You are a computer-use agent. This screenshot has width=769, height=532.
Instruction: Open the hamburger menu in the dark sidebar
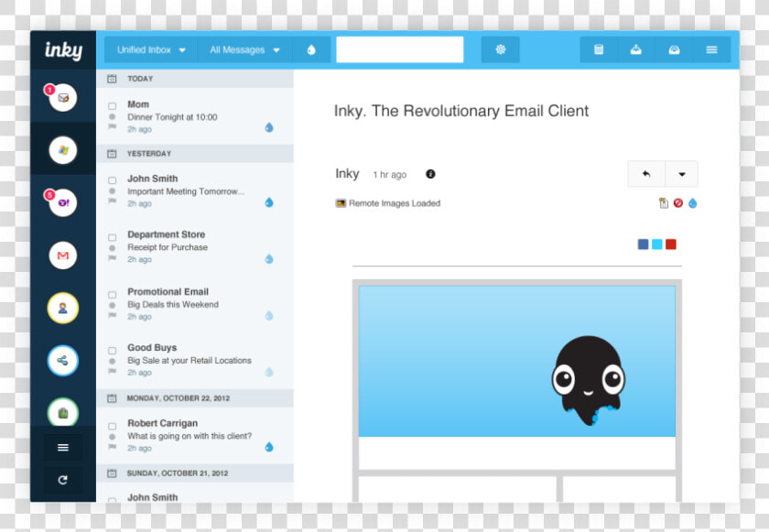point(63,447)
